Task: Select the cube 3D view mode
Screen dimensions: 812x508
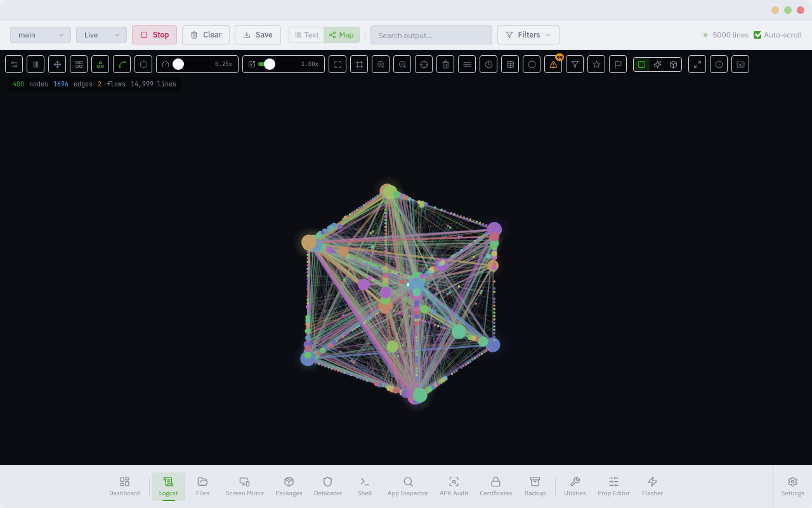Action: (x=673, y=64)
